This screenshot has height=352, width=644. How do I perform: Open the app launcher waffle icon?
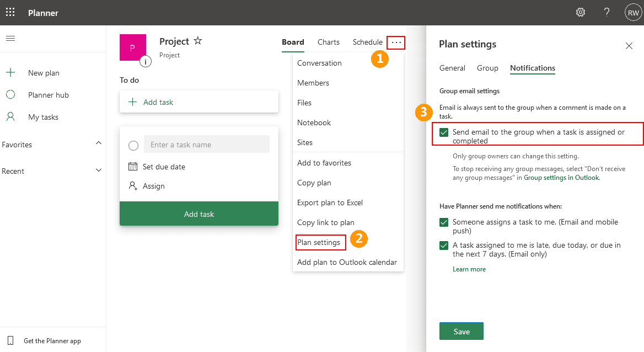pyautogui.click(x=10, y=12)
